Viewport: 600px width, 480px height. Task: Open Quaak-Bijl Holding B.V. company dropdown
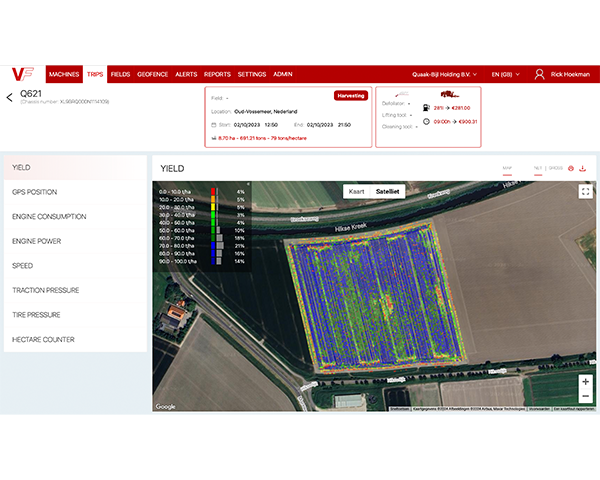pyautogui.click(x=444, y=74)
